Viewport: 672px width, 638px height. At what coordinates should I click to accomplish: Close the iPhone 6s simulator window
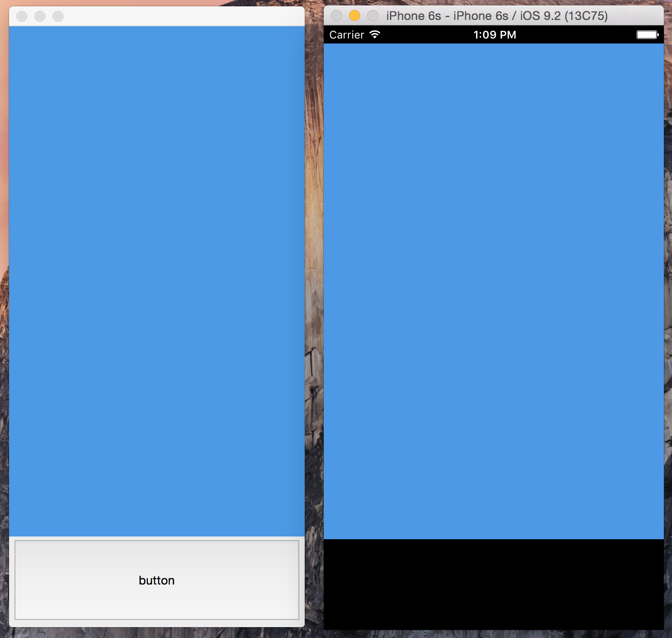point(336,16)
